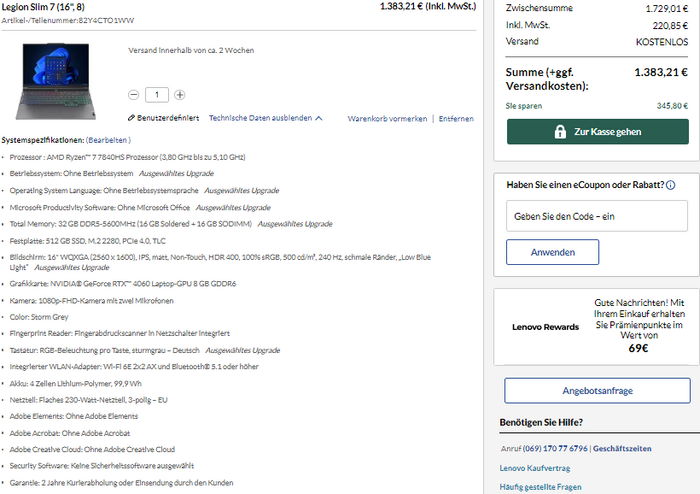Decrease quantity with the minus icon
Image resolution: width=700 pixels, height=494 pixels.
[x=133, y=95]
